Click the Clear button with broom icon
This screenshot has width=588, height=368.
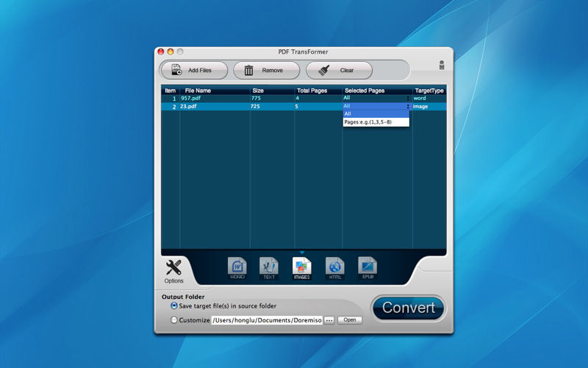coord(340,70)
